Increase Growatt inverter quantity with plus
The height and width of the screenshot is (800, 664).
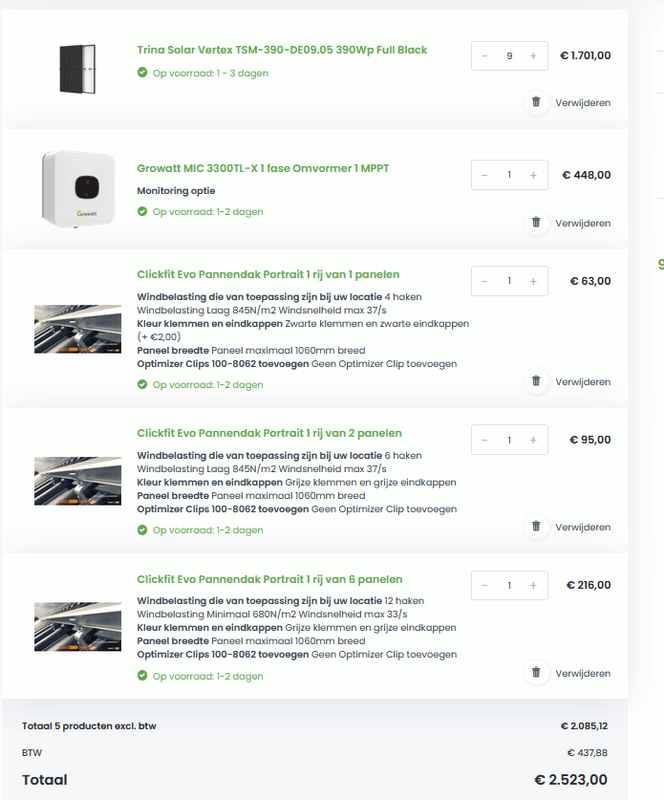tap(533, 175)
